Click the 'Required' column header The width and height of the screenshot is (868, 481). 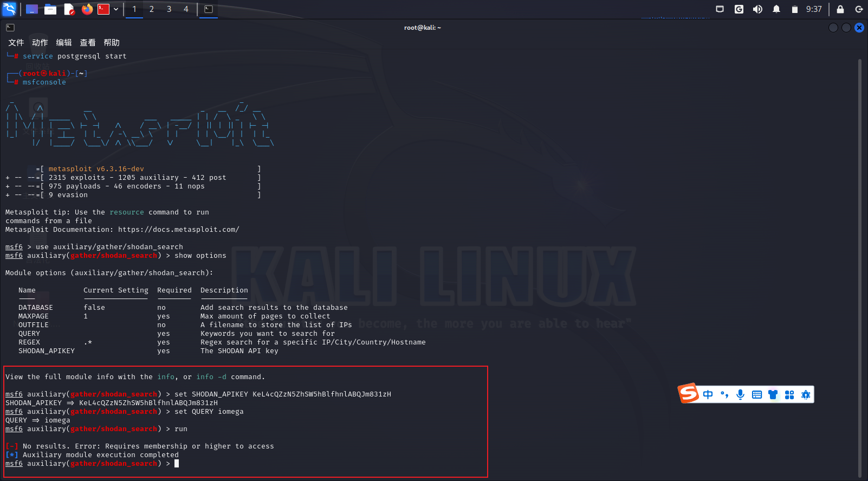click(x=174, y=290)
